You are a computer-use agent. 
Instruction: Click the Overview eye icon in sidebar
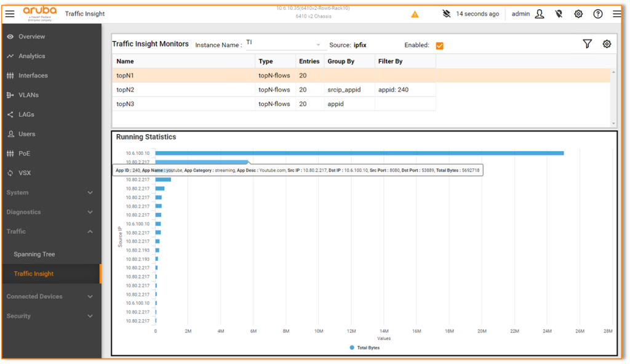click(x=10, y=36)
